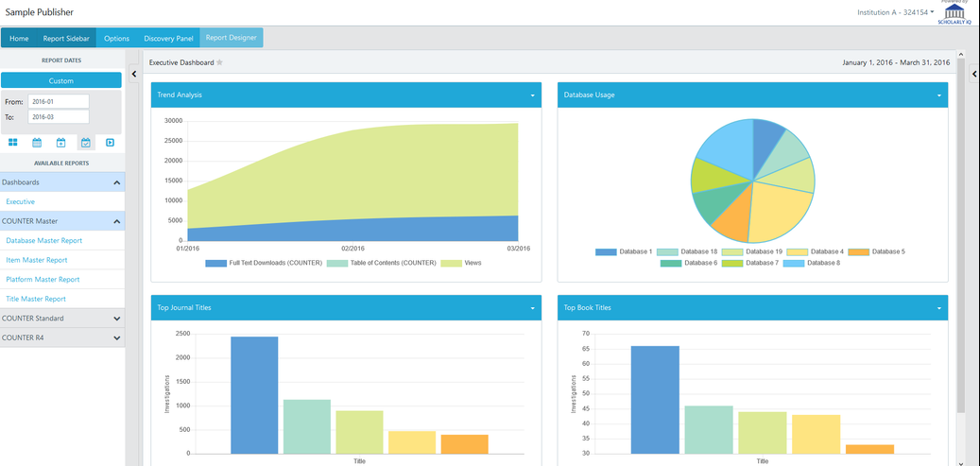Toggle Database 7 in pie legend
The width and height of the screenshot is (980, 466).
pos(750,264)
